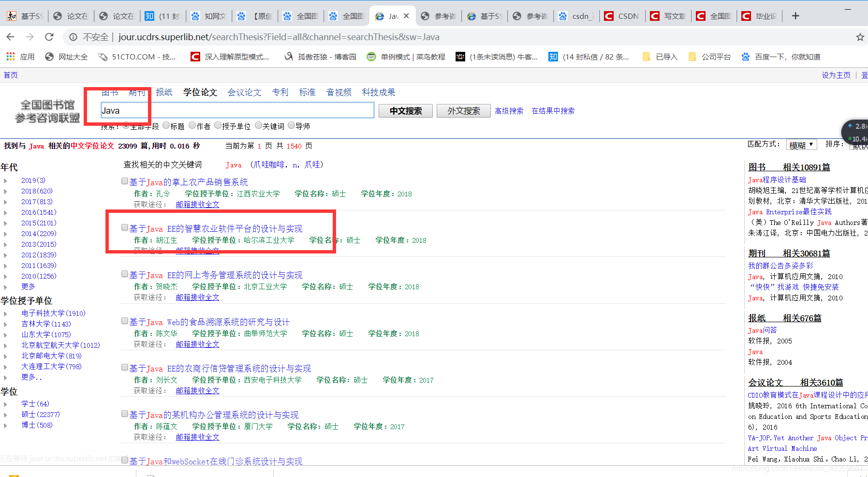Select the 关键词 search field radio

click(x=258, y=125)
